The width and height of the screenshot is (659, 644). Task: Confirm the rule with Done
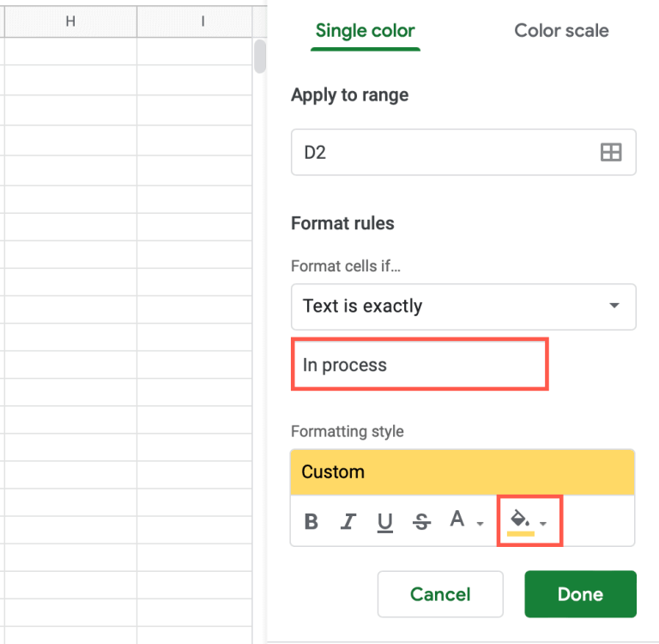580,594
